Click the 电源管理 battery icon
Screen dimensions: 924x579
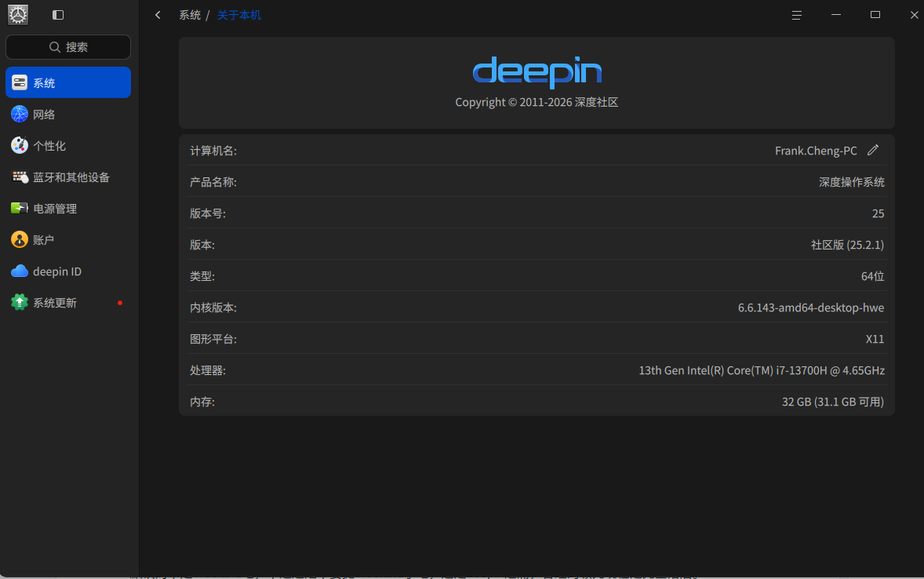pos(20,208)
